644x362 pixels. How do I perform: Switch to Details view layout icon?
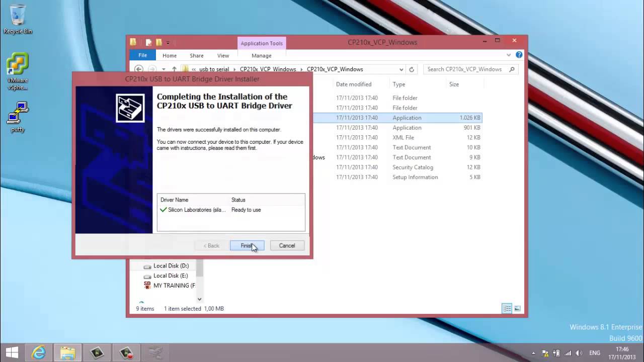[507, 308]
